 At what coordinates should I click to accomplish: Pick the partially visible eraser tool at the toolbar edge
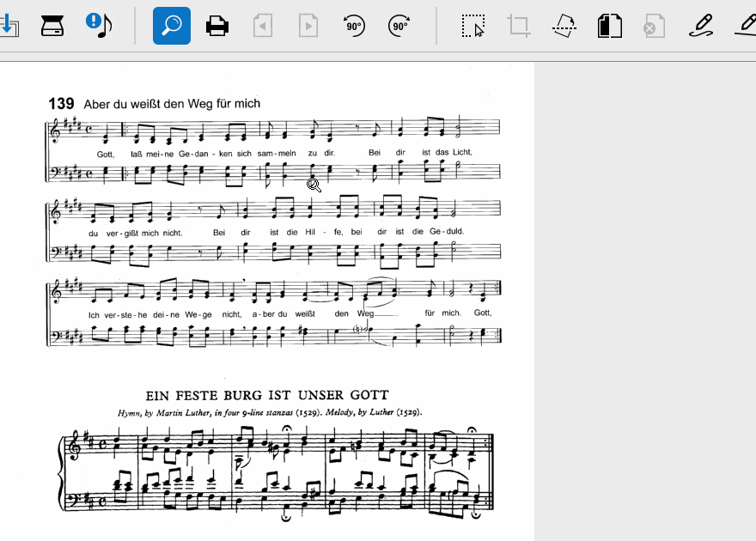click(x=747, y=26)
